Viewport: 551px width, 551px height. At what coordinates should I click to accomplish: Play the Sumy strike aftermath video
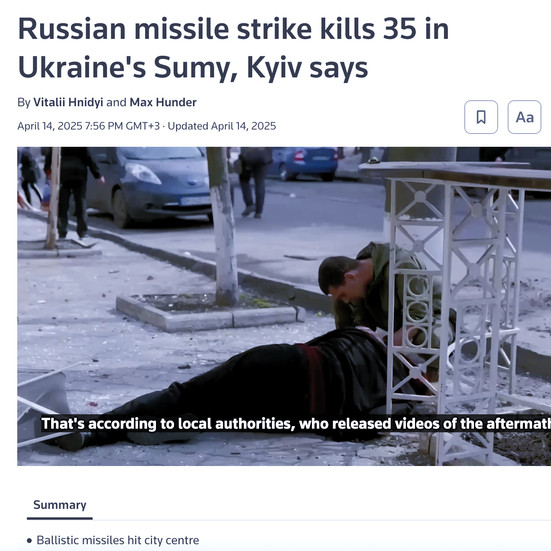click(284, 306)
